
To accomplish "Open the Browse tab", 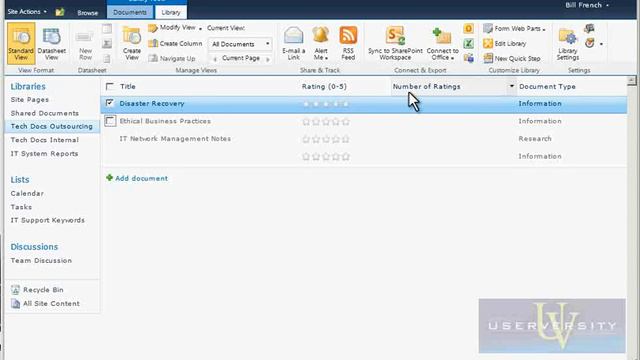I will pos(88,13).
